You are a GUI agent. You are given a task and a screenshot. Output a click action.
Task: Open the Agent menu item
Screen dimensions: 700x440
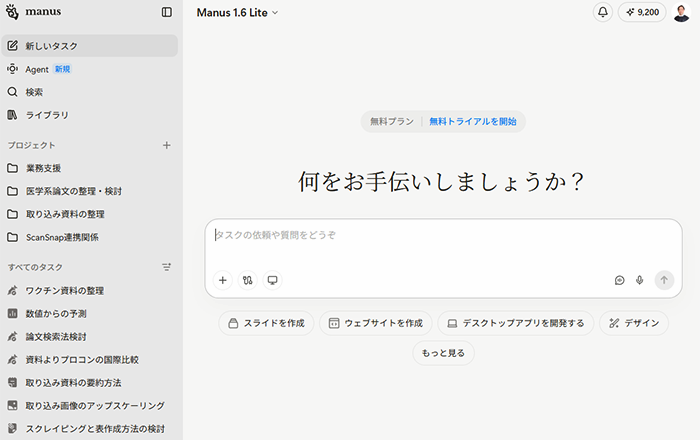(90, 69)
